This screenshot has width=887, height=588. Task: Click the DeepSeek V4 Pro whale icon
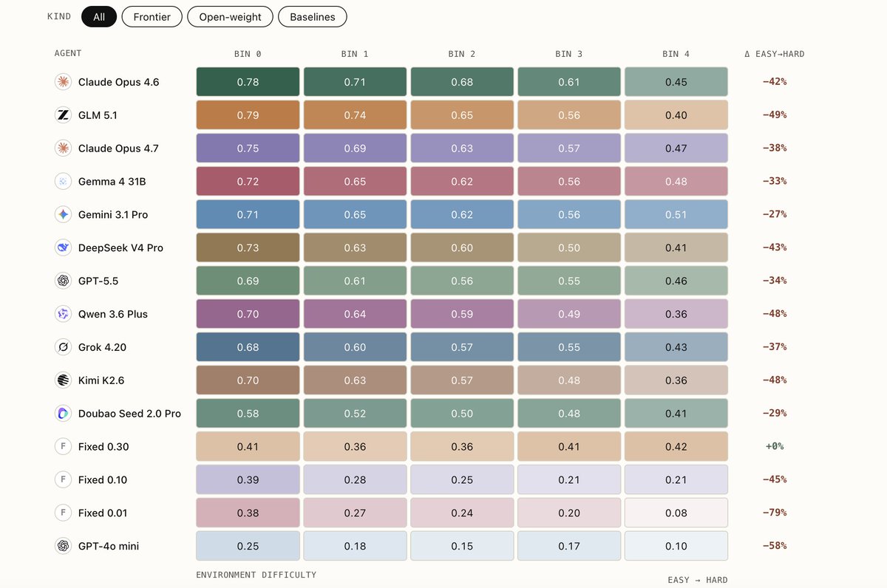coord(63,248)
